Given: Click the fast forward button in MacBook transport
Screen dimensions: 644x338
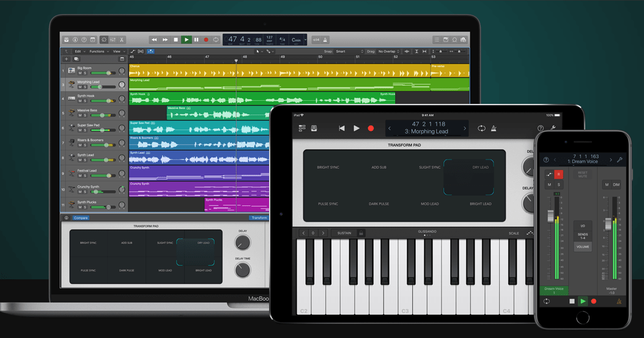Looking at the screenshot, I should pos(165,40).
